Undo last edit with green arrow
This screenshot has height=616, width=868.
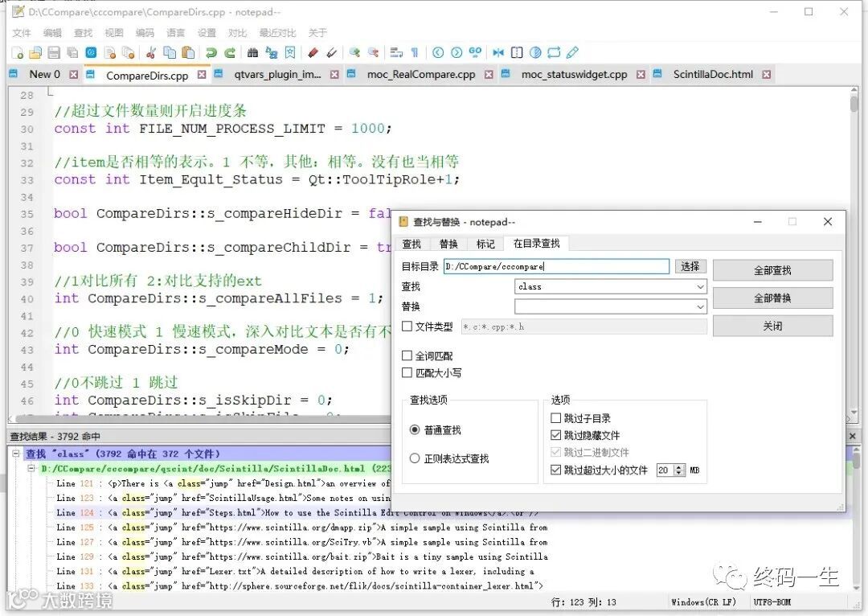click(x=211, y=52)
